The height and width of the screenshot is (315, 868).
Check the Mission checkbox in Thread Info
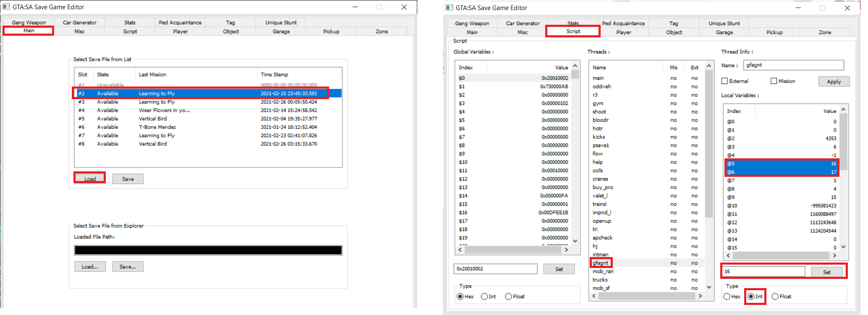pyautogui.click(x=774, y=81)
